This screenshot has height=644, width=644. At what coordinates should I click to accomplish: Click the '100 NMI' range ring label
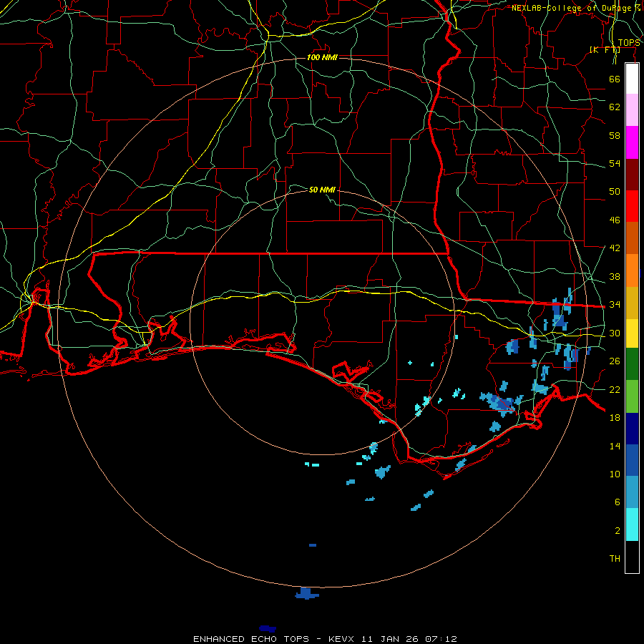click(322, 57)
